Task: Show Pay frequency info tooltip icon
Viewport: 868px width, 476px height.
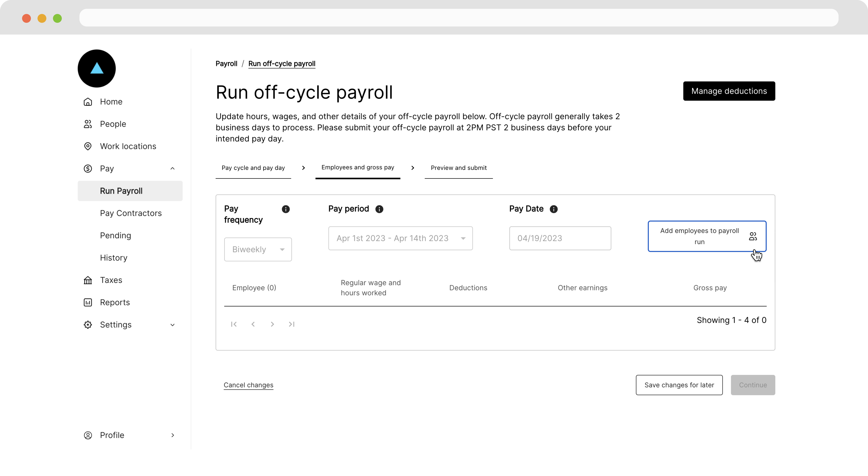Action: click(x=285, y=209)
